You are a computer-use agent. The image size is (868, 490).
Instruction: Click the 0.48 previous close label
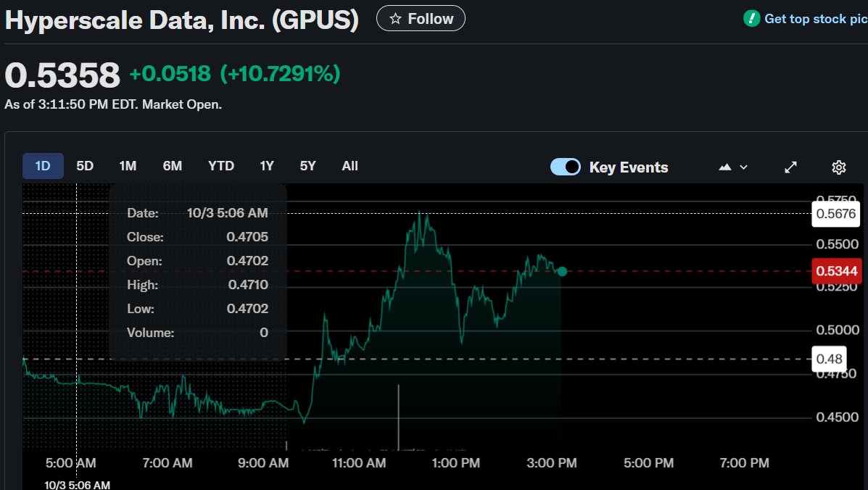click(x=829, y=359)
